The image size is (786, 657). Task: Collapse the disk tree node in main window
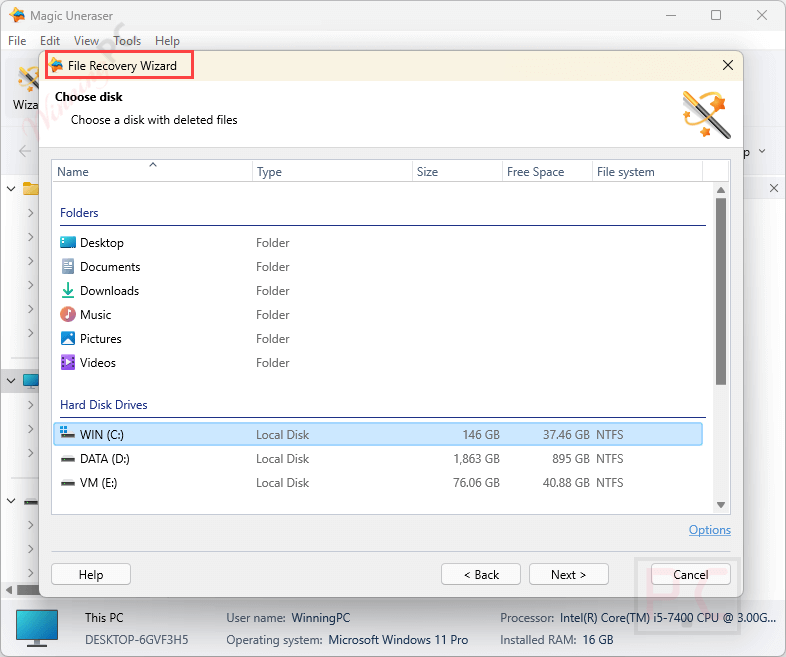(11, 501)
